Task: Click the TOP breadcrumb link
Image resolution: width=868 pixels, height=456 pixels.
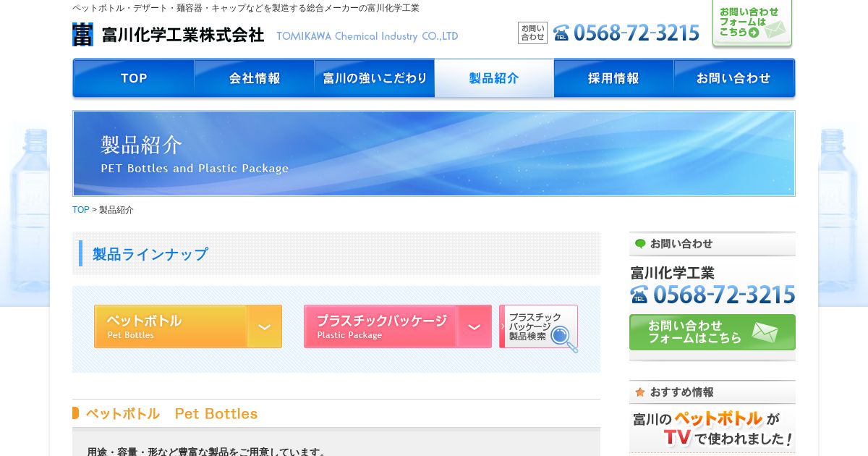Action: [81, 210]
